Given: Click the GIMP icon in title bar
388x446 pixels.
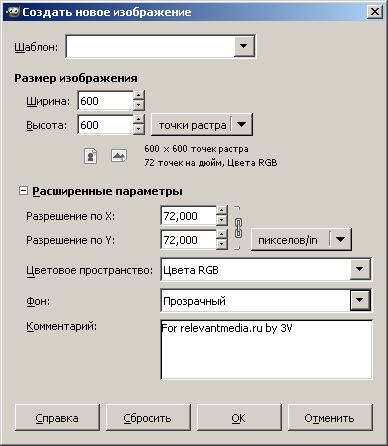Looking at the screenshot, I should click(13, 12).
